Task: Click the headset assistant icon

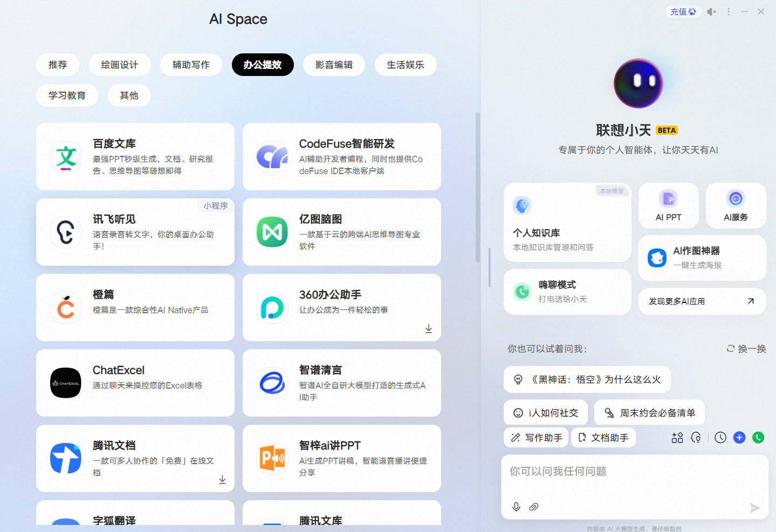Action: (696, 438)
